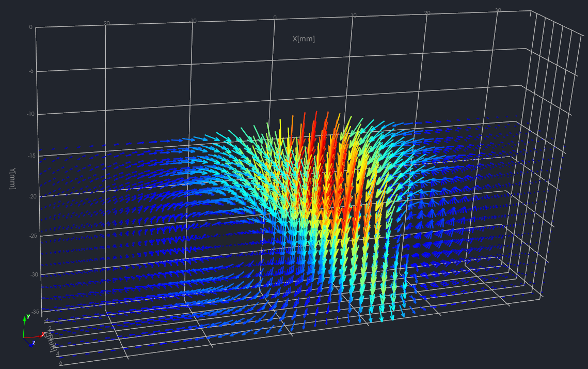The image size is (588, 369).
Task: Click the red high-magnitude vectors at plot center
Action: pyautogui.click(x=323, y=155)
